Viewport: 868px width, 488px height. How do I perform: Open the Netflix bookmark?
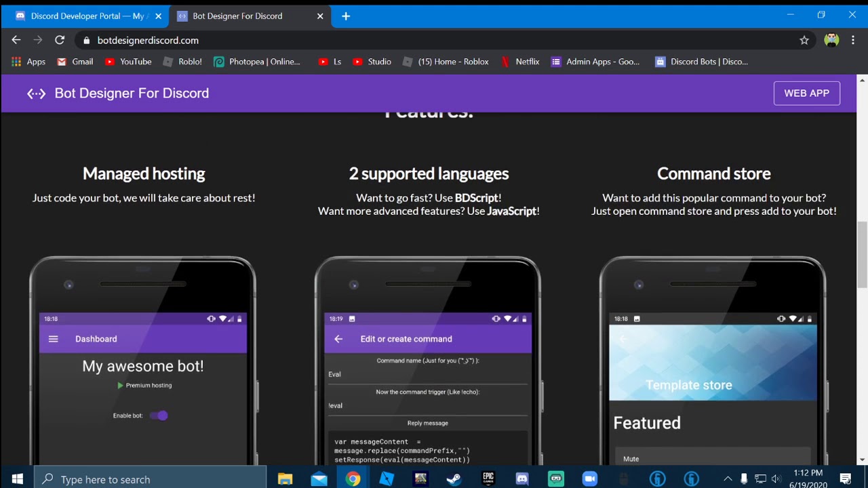pyautogui.click(x=519, y=62)
